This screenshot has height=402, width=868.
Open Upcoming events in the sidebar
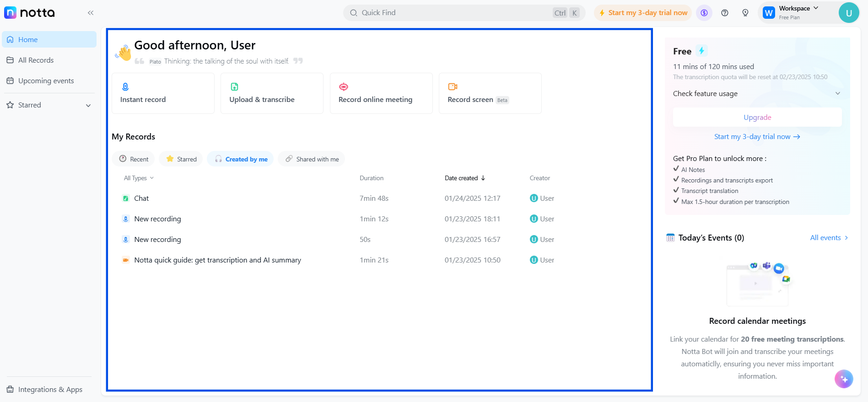pos(49,80)
